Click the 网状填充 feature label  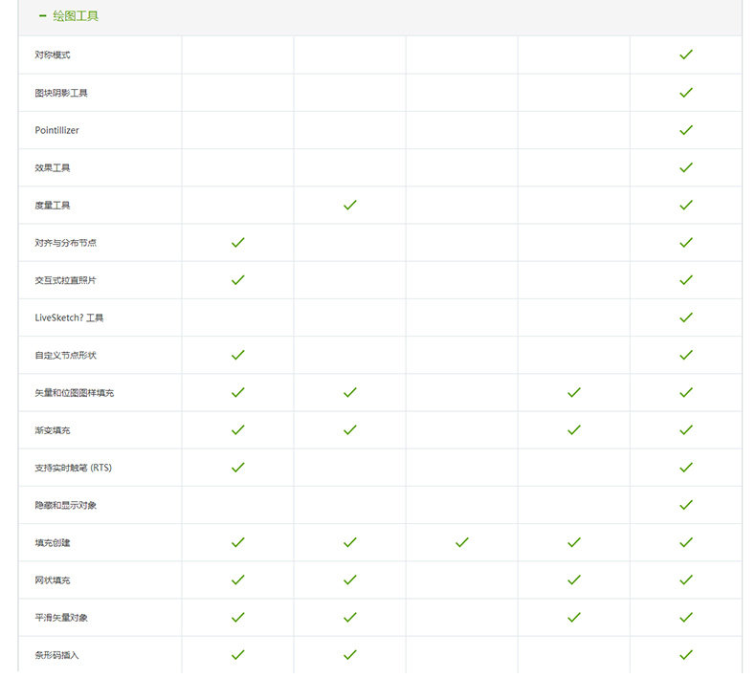(x=53, y=580)
